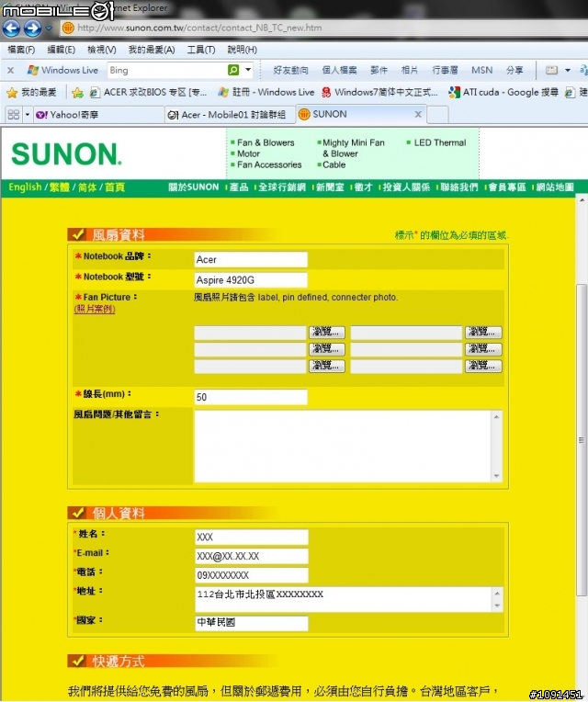
Task: Click the Quick Tabs grid icon
Action: (x=14, y=115)
